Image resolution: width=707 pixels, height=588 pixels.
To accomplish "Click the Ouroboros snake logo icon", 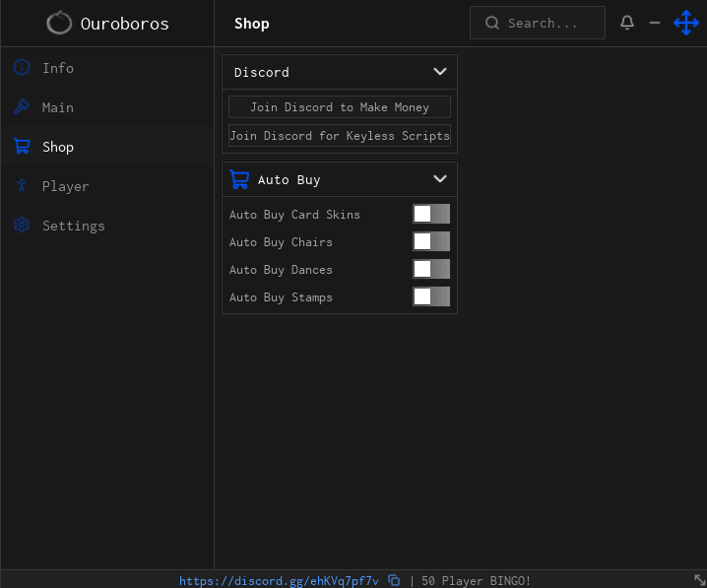I will click(59, 23).
